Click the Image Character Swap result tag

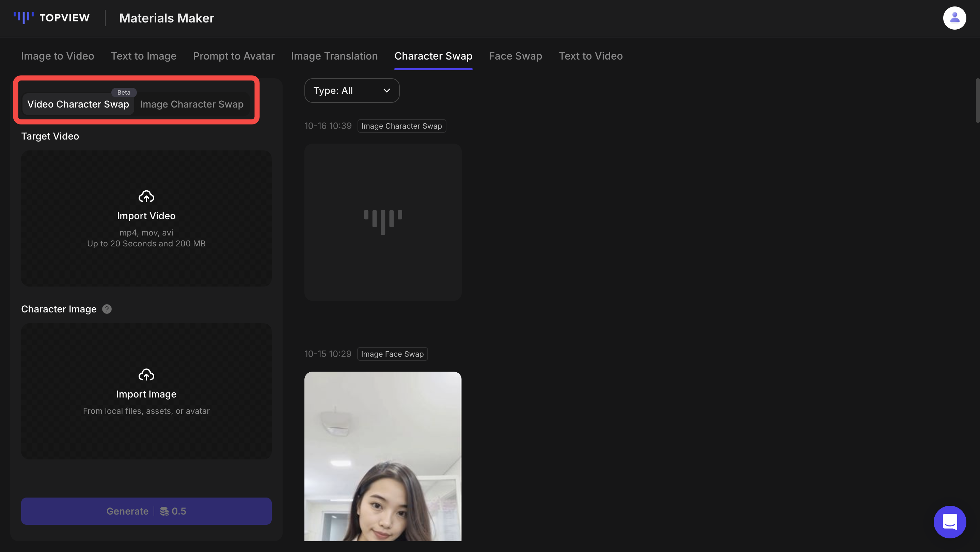pos(401,126)
